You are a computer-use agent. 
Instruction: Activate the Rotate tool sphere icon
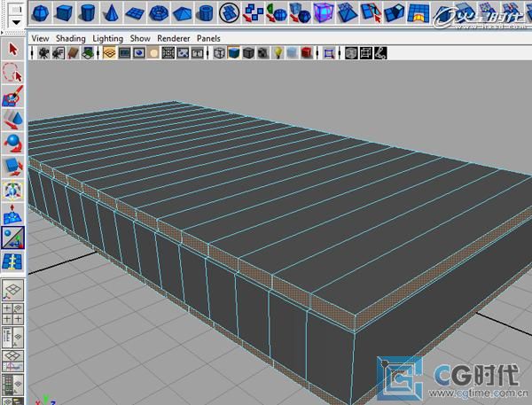click(13, 144)
